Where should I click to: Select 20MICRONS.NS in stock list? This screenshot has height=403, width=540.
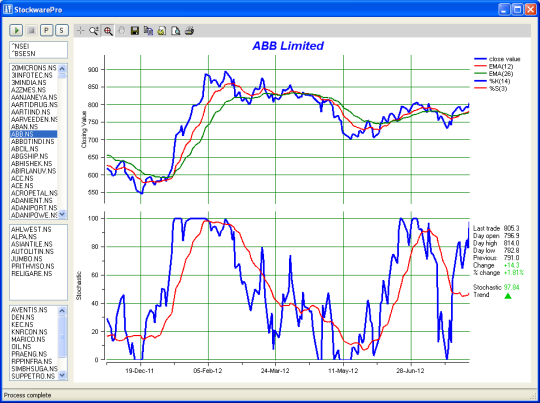point(34,68)
